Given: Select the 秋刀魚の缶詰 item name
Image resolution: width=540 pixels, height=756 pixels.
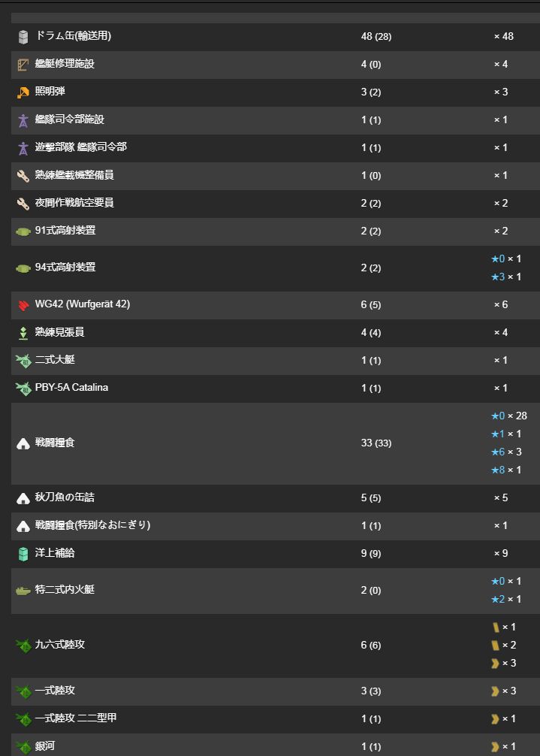Looking at the screenshot, I should tap(65, 497).
